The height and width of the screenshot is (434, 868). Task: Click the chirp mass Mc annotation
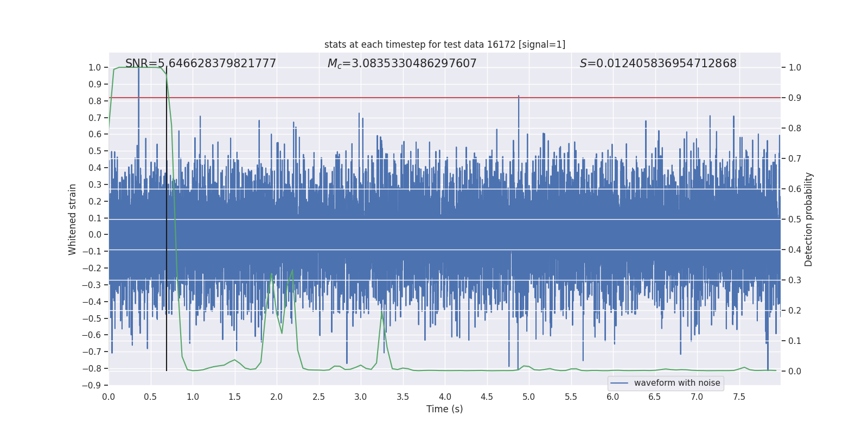(x=401, y=63)
